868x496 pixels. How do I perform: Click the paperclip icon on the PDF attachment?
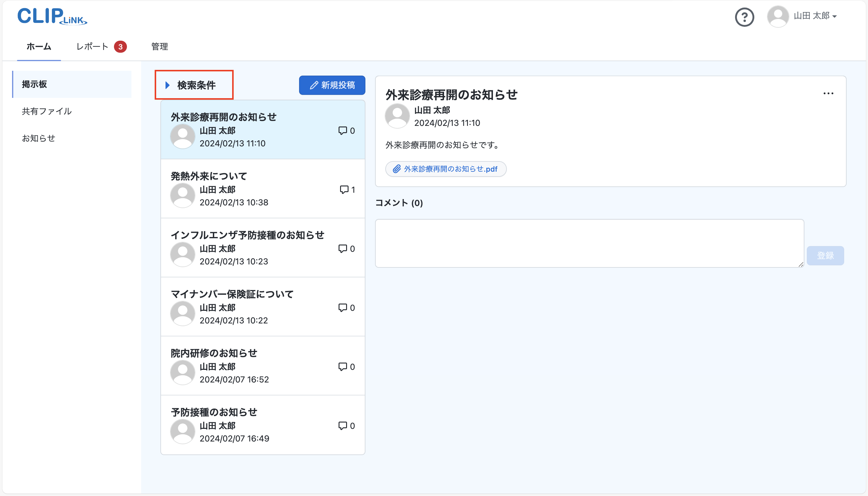[x=396, y=169]
